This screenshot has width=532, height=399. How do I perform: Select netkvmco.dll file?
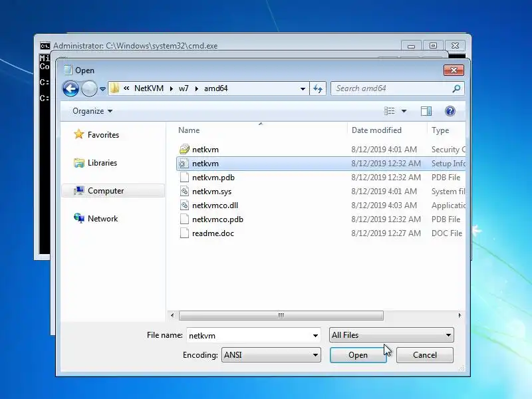tap(321, 205)
